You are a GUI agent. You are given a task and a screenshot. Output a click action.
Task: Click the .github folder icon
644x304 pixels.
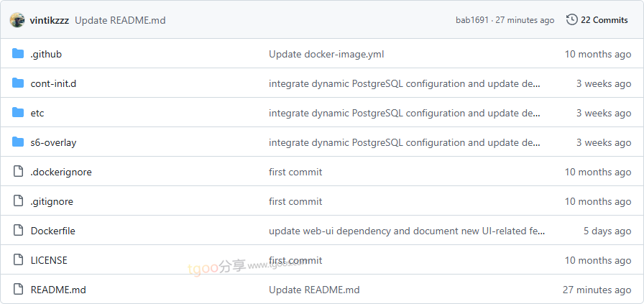point(18,54)
